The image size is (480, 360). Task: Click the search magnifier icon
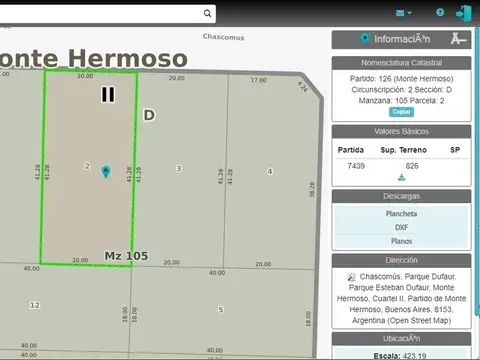207,13
